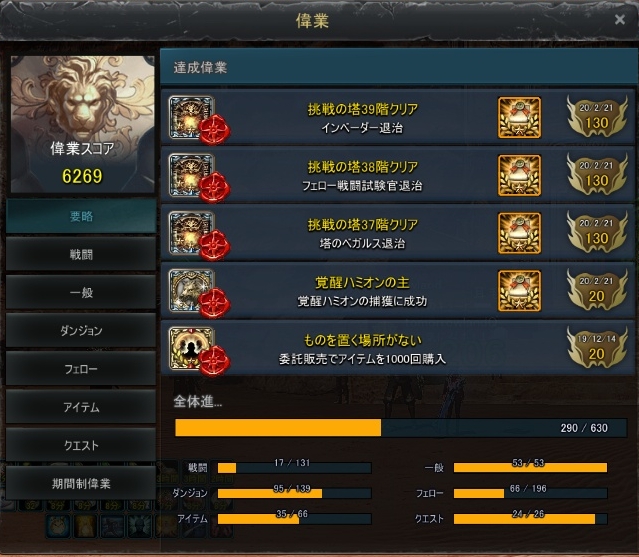Click the ものを置く場所がない achievement icon
Screen dimensions: 639x557
[x=191, y=349]
